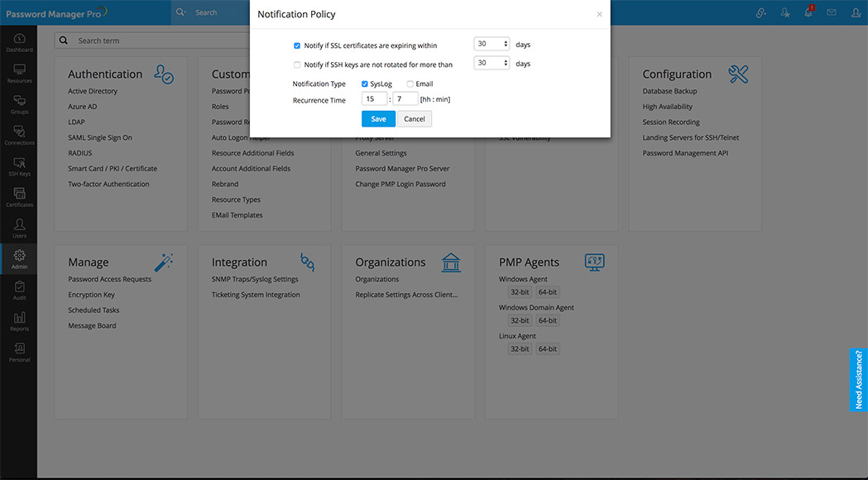Open Password Management API link
The image size is (868, 480).
685,153
